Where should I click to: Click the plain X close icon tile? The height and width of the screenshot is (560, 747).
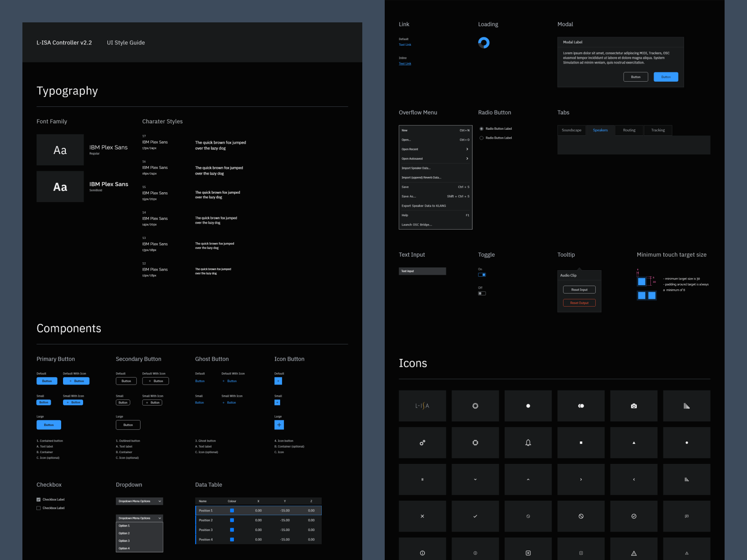pos(422,516)
